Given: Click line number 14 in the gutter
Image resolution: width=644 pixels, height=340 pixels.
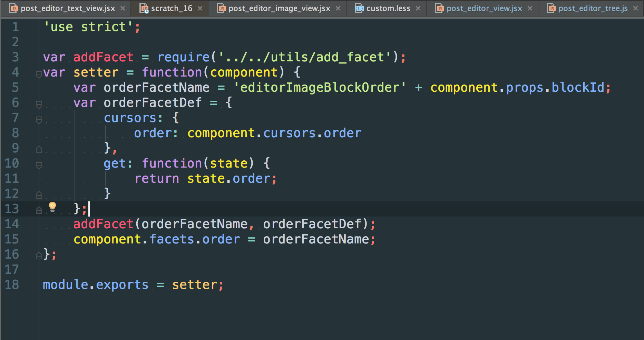Looking at the screenshot, I should pyautogui.click(x=12, y=224).
